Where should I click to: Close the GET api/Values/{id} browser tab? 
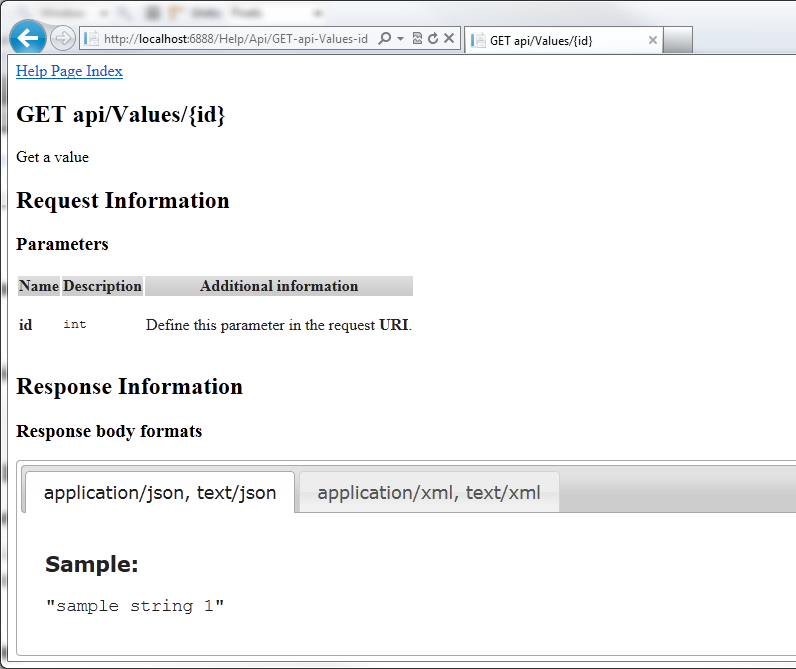pyautogui.click(x=653, y=40)
